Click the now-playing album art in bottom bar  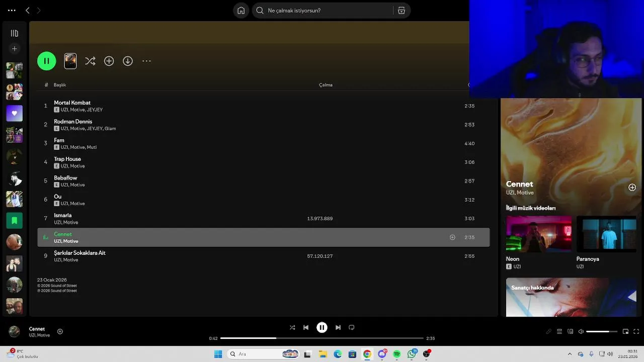point(15,331)
